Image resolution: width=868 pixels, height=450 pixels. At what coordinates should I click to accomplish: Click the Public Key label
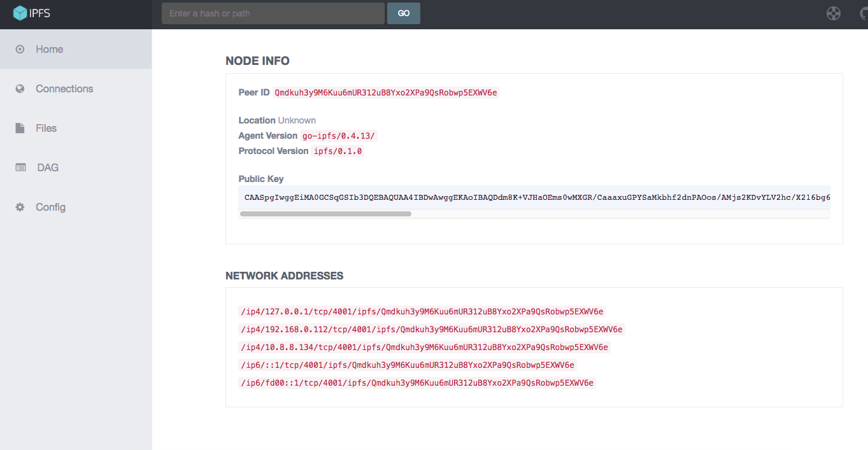(x=261, y=179)
